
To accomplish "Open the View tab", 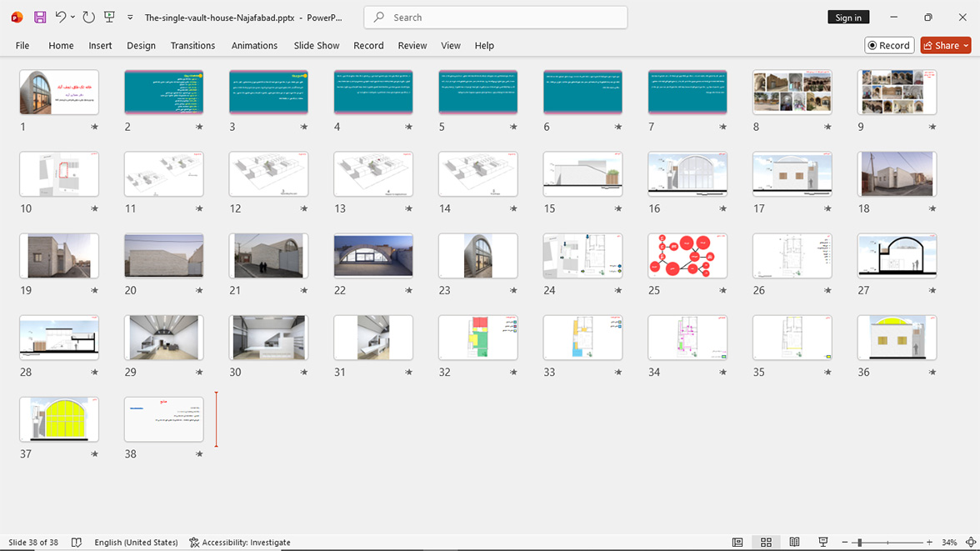I will click(451, 46).
